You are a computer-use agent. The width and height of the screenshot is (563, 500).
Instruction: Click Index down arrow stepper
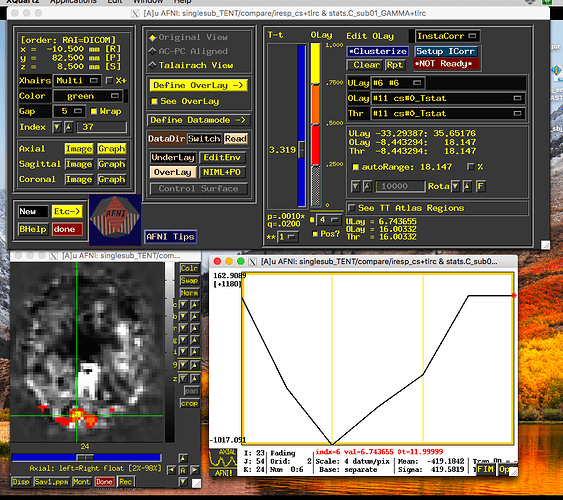(x=57, y=127)
